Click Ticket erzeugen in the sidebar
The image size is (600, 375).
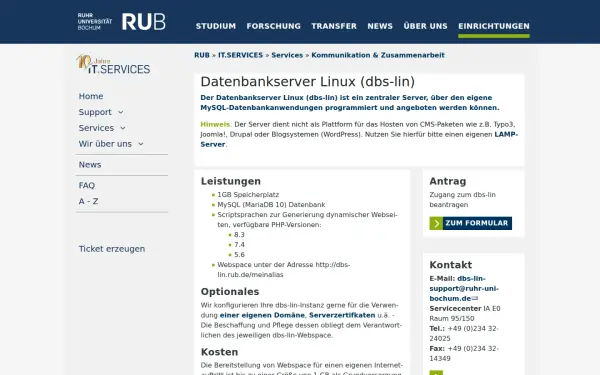coord(112,249)
